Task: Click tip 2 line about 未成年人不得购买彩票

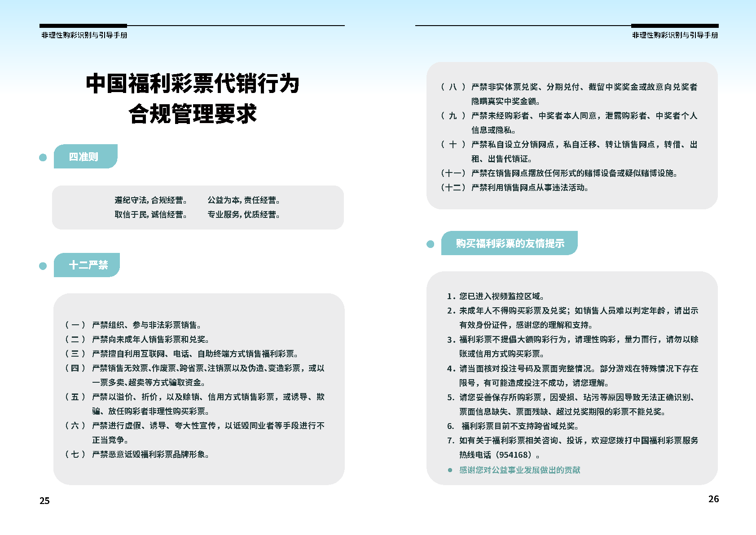Action: tap(572, 310)
